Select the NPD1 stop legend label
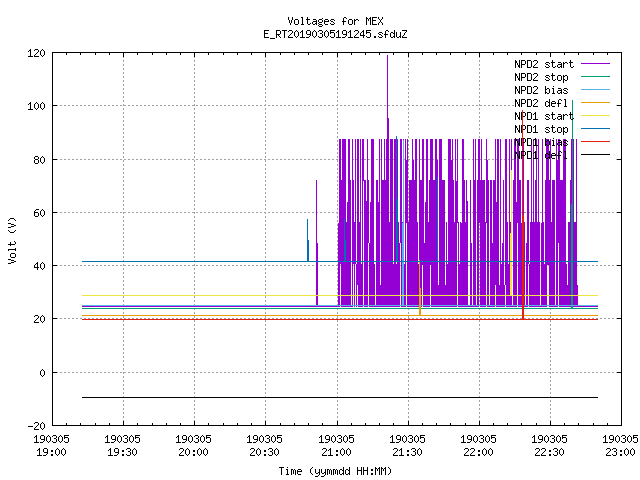Viewport: 640px width, 480px height. click(541, 129)
